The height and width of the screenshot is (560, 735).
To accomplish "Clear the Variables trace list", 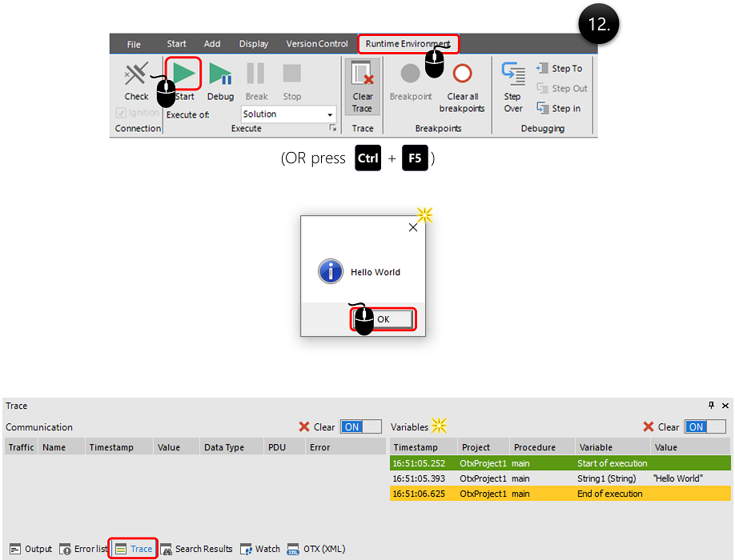I will [661, 427].
